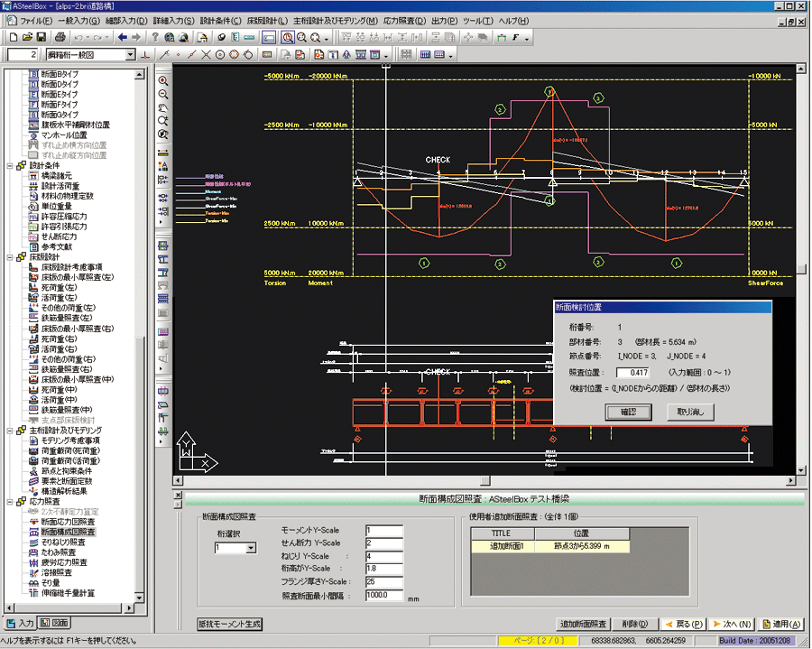Click the Open folder toolbar icon
This screenshot has height=649, width=812.
click(x=26, y=37)
